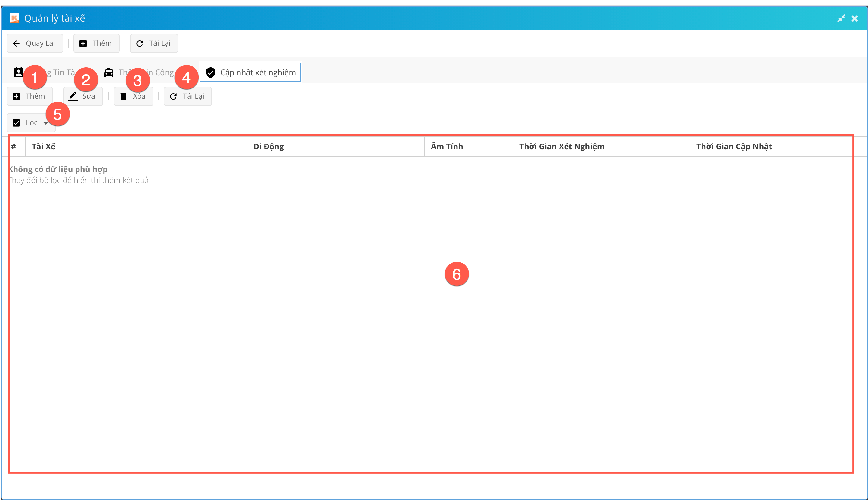Switch to the taxi car icon tab
The image size is (868, 500).
(109, 73)
